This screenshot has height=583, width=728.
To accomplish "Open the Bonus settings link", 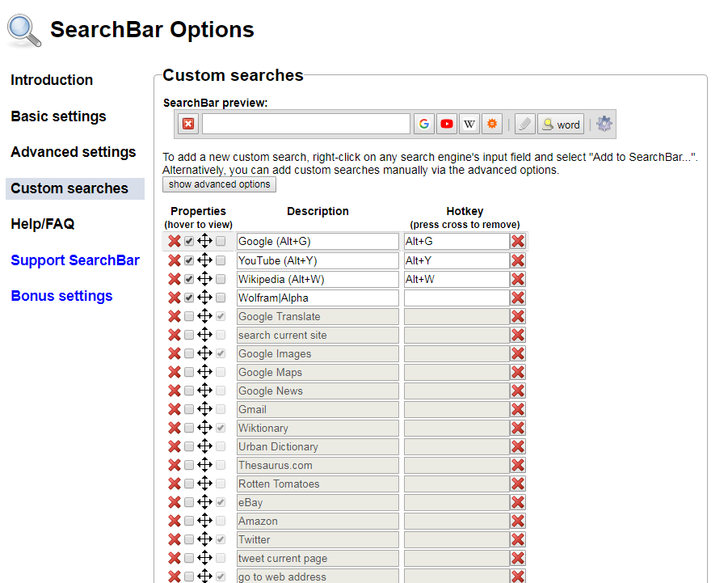I will 61,296.
